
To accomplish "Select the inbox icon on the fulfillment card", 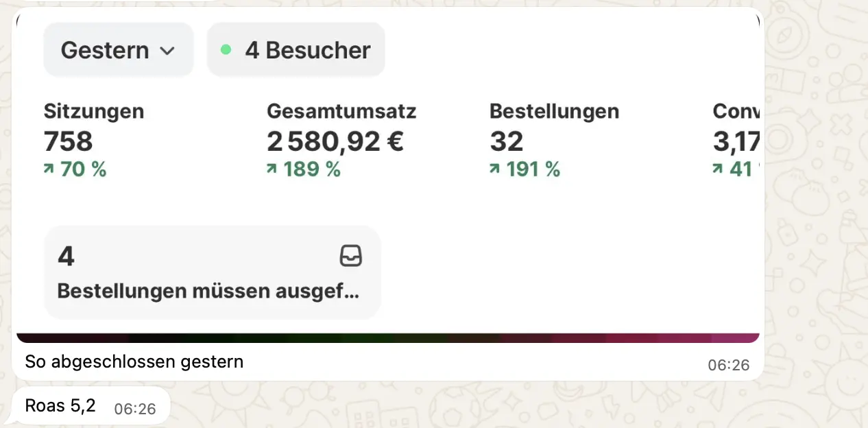I will (351, 255).
